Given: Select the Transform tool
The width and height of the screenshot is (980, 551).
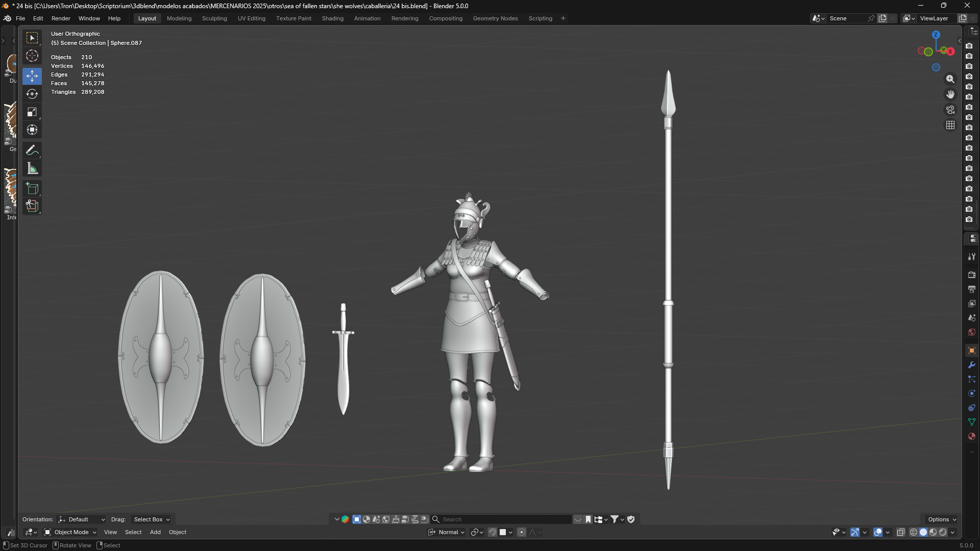Looking at the screenshot, I should point(32,130).
